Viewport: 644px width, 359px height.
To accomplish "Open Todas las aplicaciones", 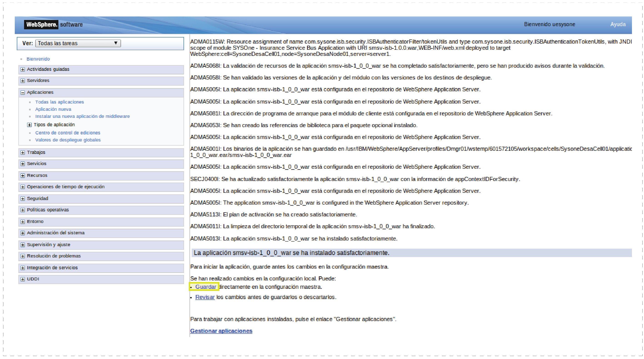I will coord(60,102).
